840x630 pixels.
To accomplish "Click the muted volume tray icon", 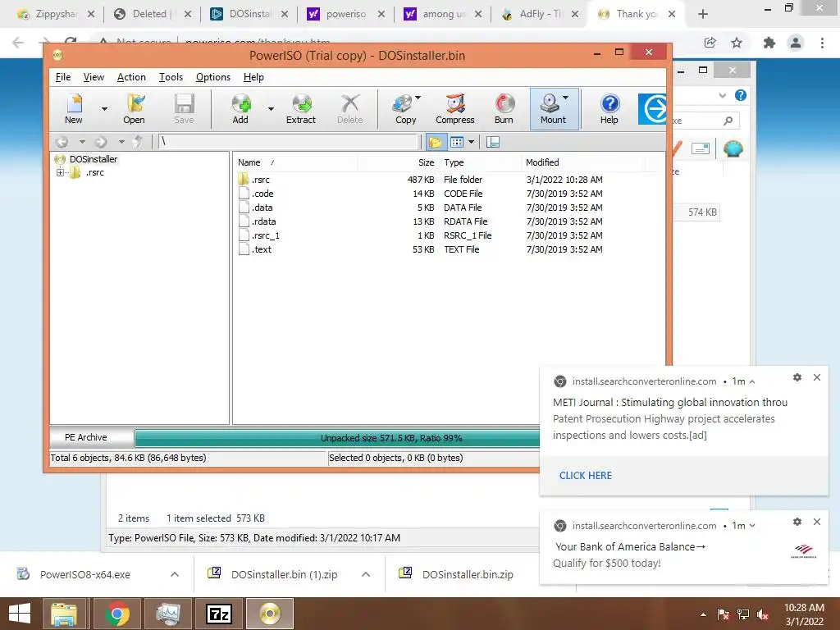I will click(x=763, y=614).
